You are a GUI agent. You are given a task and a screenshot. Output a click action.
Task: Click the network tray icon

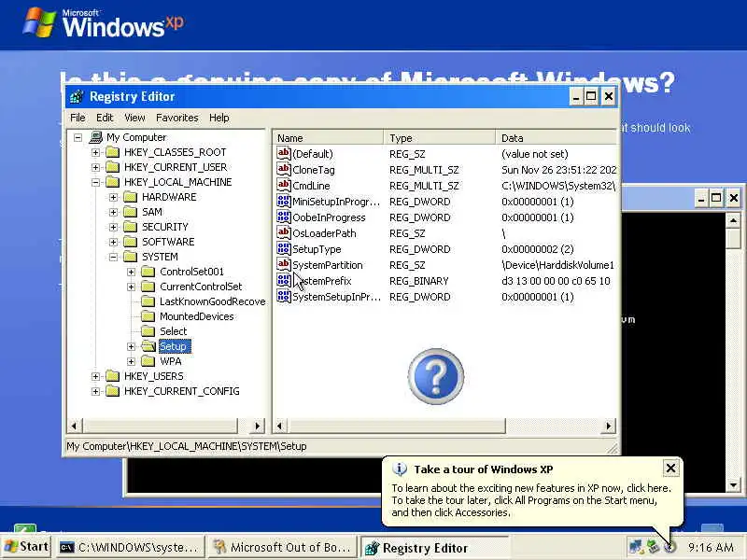coord(636,547)
